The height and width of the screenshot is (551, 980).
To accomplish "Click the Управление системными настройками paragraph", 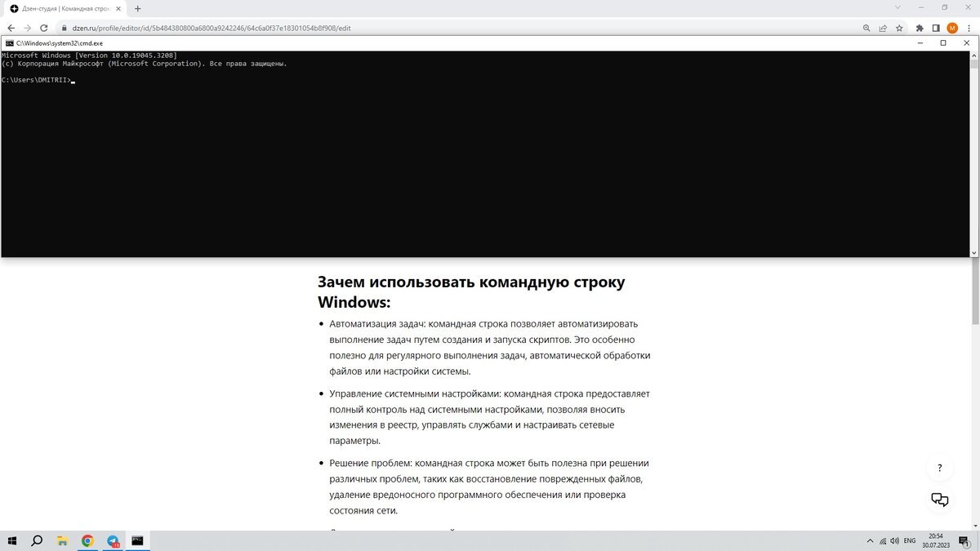I will pyautogui.click(x=490, y=416).
